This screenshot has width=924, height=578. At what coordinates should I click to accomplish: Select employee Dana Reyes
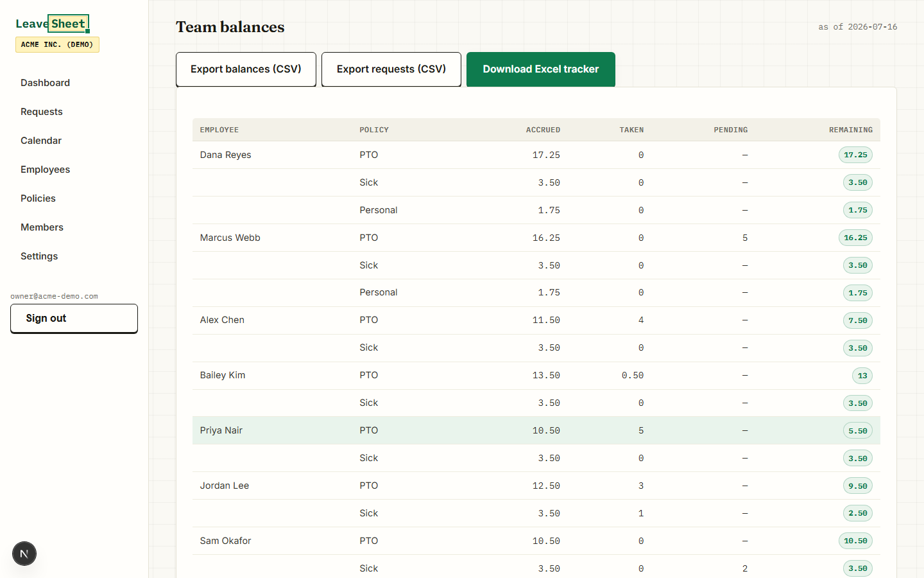tap(225, 155)
